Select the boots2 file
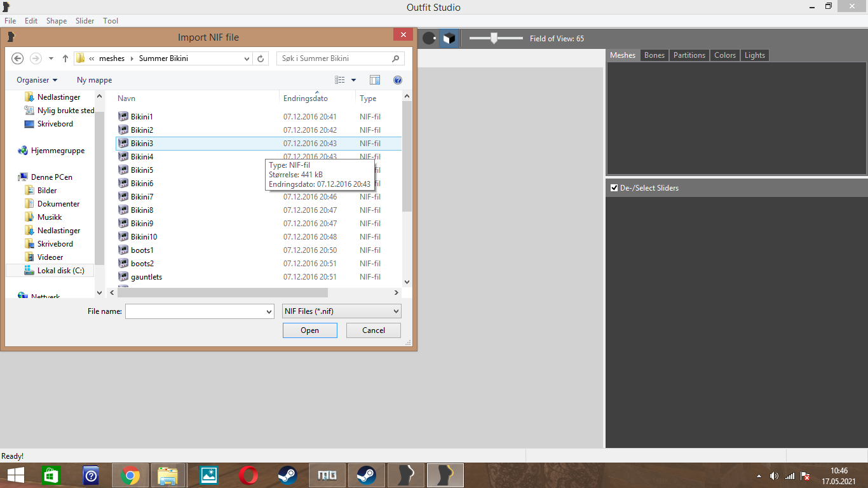Screen dimensions: 868x488 click(259, 264)
